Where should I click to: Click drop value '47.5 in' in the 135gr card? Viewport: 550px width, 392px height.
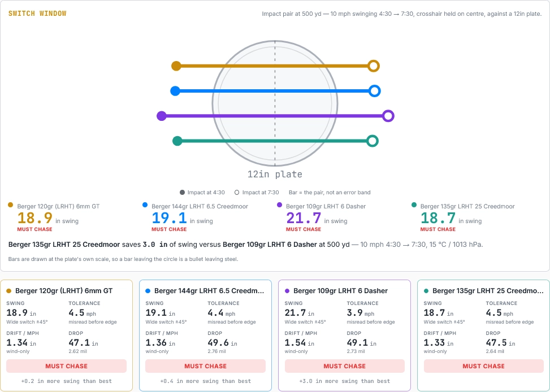click(501, 342)
